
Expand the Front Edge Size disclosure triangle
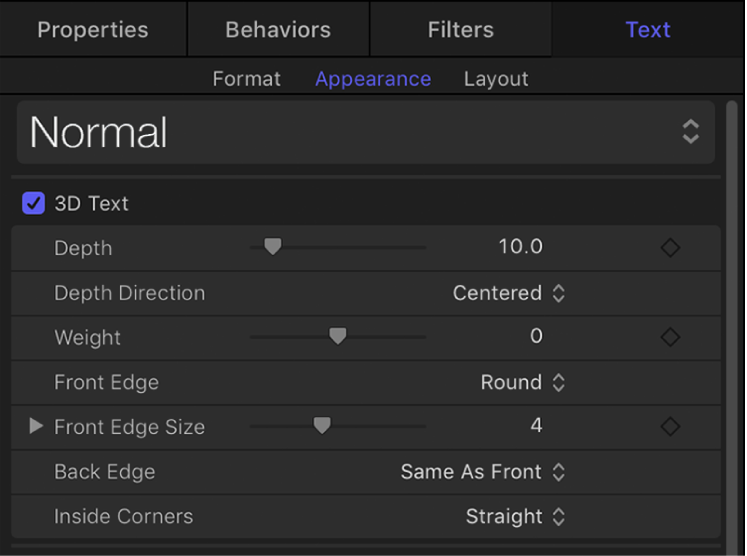pyautogui.click(x=36, y=427)
